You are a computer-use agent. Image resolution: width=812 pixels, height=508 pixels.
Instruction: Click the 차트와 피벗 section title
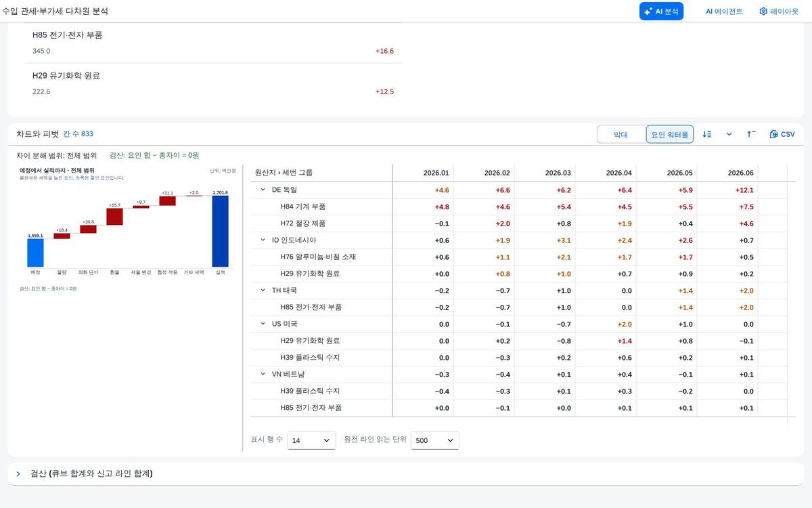tap(38, 134)
